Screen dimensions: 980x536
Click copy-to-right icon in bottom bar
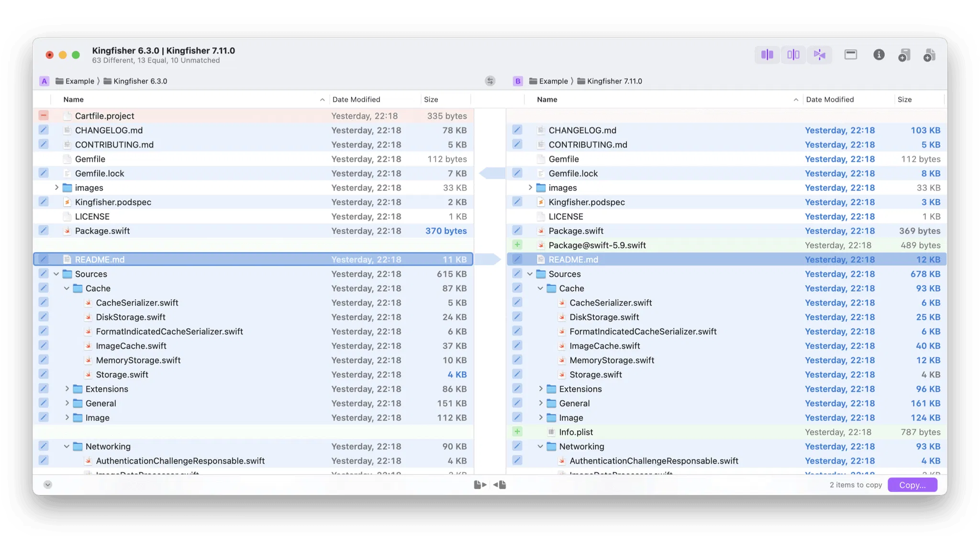point(480,485)
